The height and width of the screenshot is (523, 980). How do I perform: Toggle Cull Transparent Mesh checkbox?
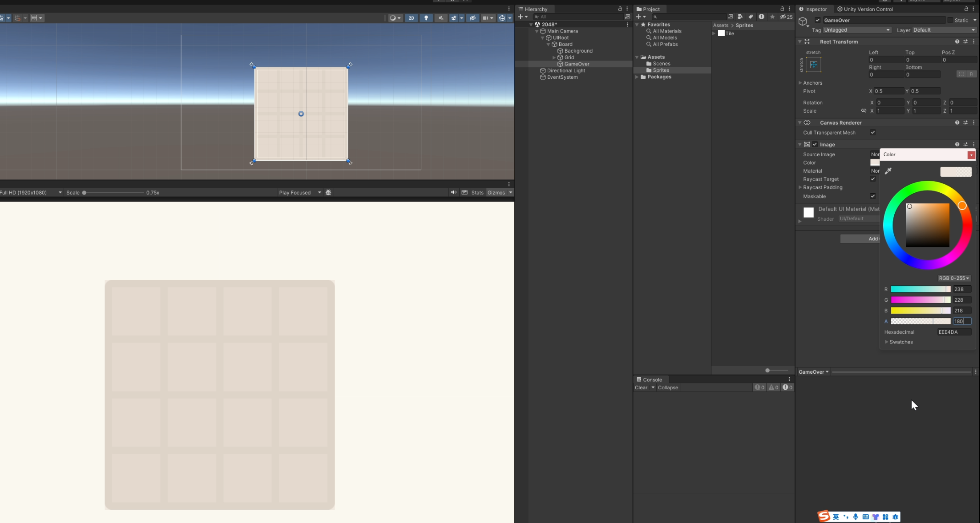(873, 132)
